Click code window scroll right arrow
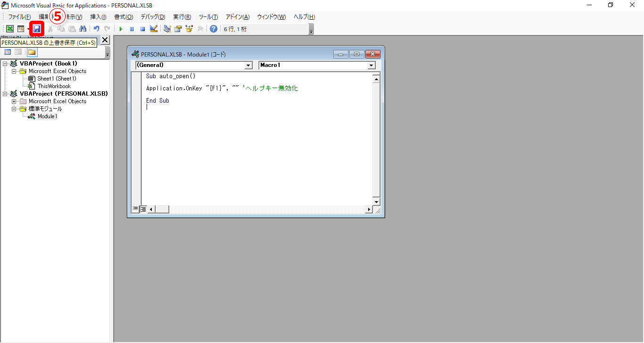This screenshot has width=644, height=343. (x=369, y=209)
